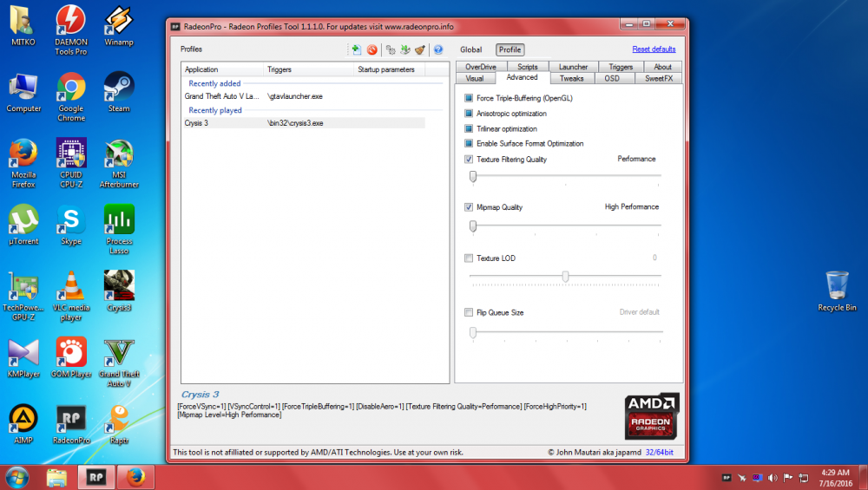The image size is (868, 490).
Task: Open MSI Afterburner desktop icon
Action: pyautogui.click(x=119, y=164)
